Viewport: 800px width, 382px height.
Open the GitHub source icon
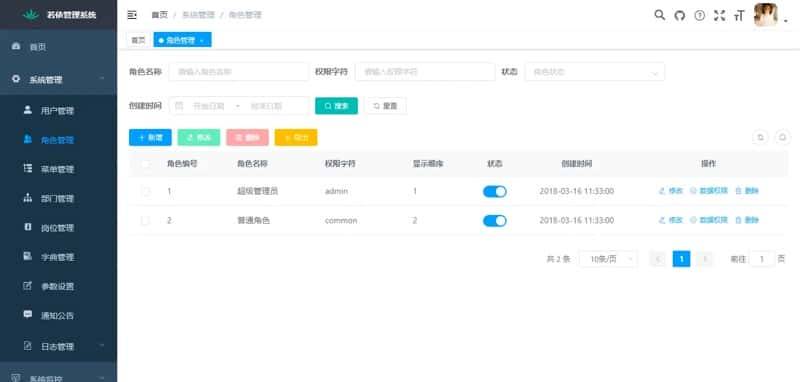(x=680, y=15)
